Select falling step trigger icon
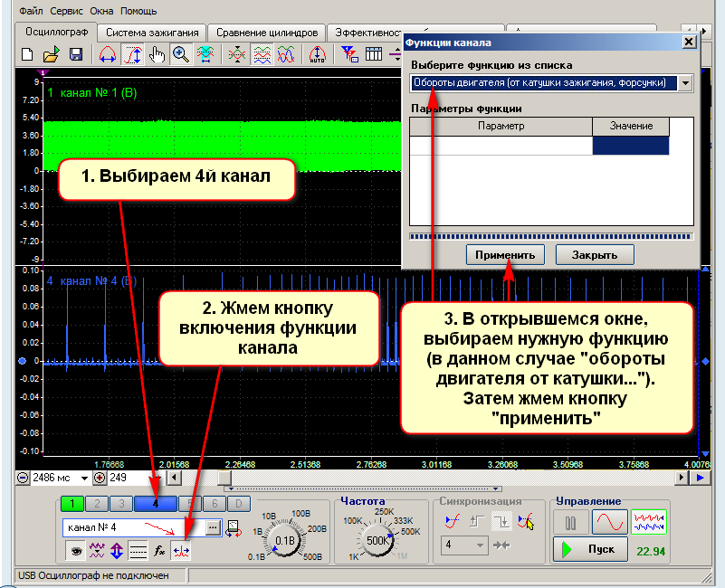725x588 pixels. point(501,522)
